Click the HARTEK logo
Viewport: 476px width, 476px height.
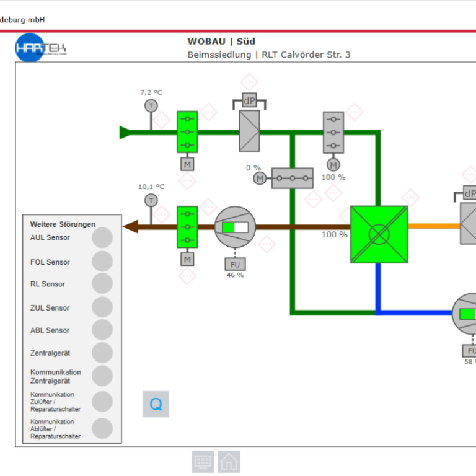40,48
